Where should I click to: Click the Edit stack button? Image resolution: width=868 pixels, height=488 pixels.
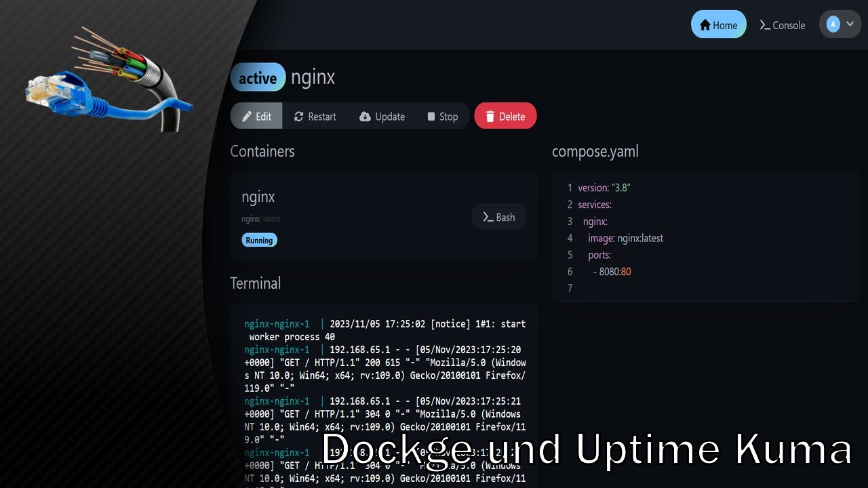[256, 116]
